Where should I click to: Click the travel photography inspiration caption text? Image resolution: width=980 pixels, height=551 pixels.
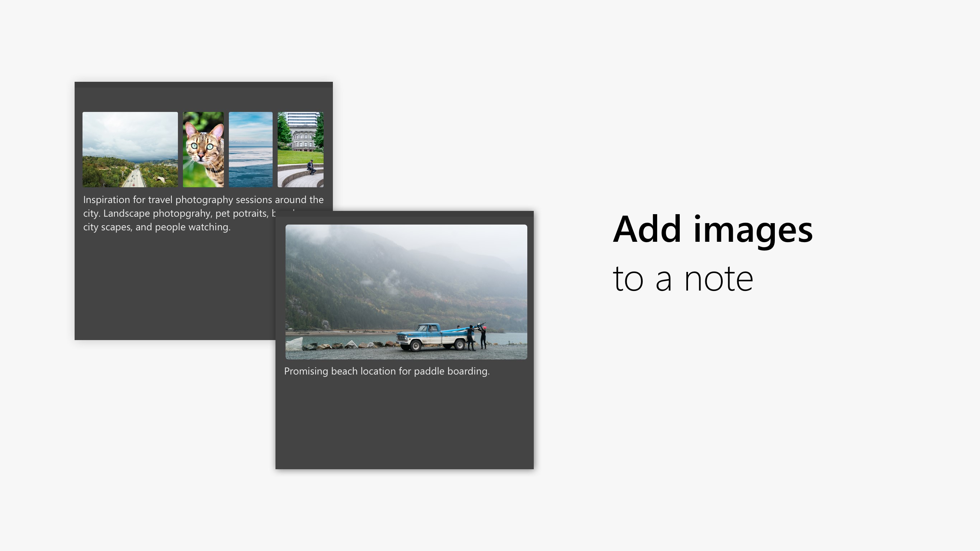[171, 213]
